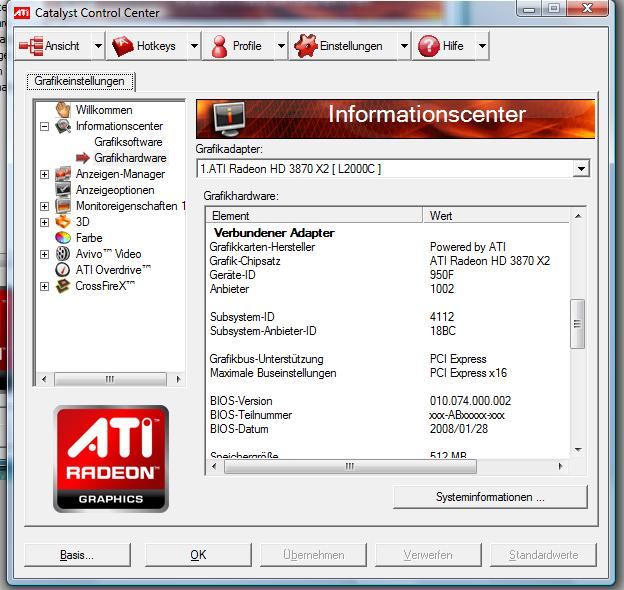This screenshot has height=590, width=624.
Task: Click the ATI logo in title bar
Action: tap(21, 13)
